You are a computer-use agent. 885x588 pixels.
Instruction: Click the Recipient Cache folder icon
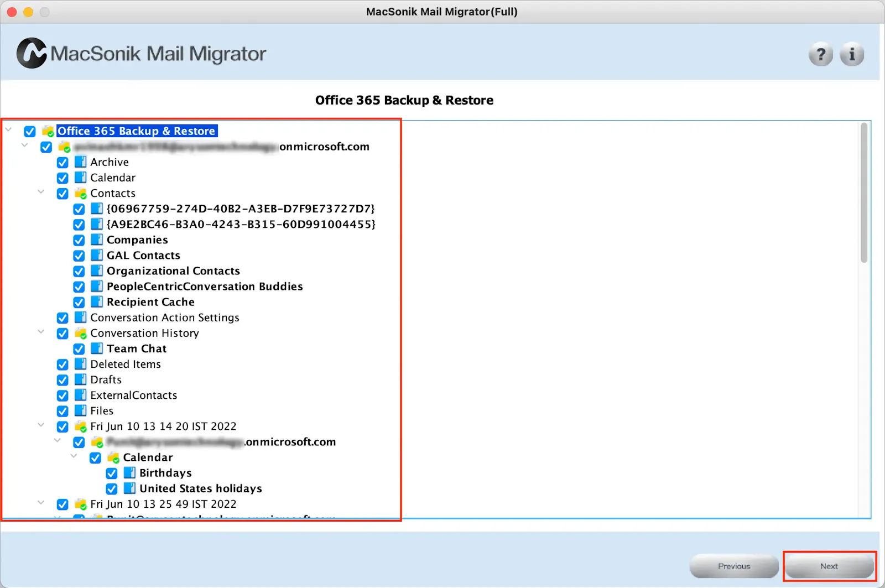[x=97, y=302]
